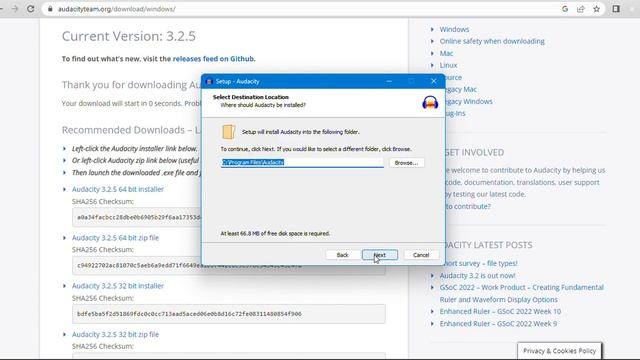Viewport: 640px width, 360px height.
Task: Open Browse to choose destination folder
Action: tap(406, 162)
